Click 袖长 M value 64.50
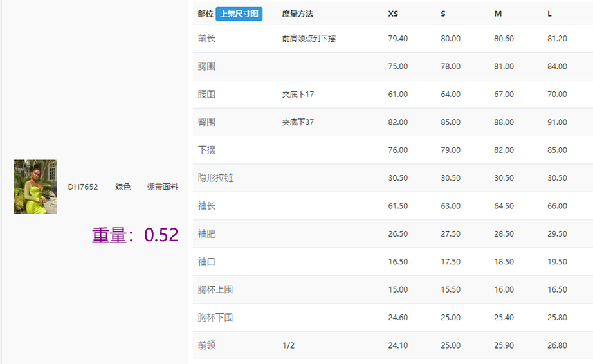 (504, 206)
